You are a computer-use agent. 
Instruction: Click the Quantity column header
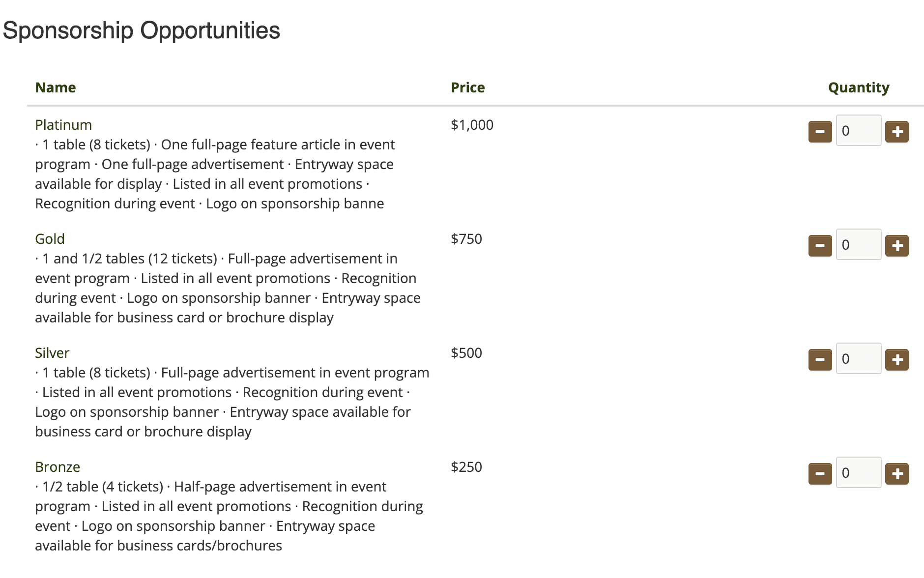tap(859, 87)
